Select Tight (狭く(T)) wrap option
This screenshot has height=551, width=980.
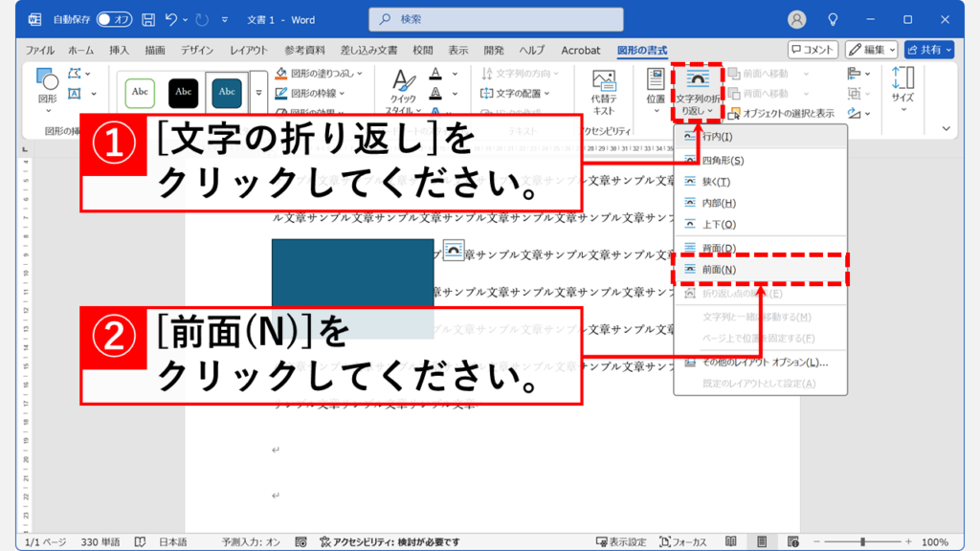point(760,182)
